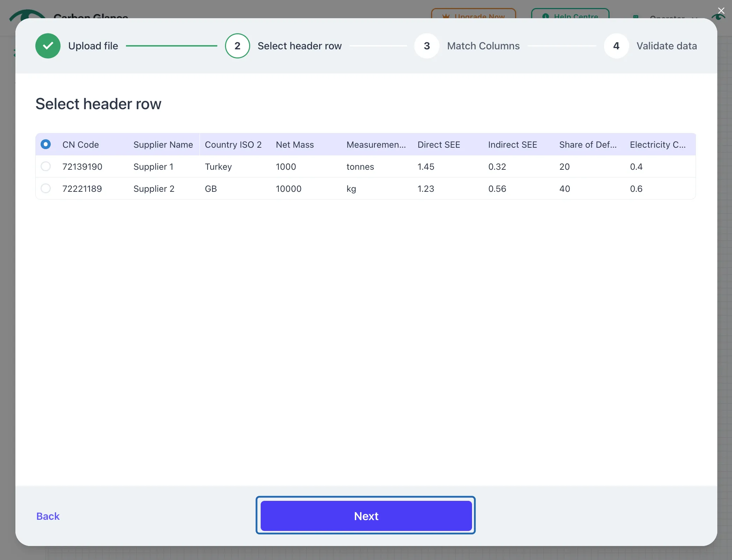The width and height of the screenshot is (732, 560).
Task: Choose the 72221189 row radio button
Action: click(46, 188)
